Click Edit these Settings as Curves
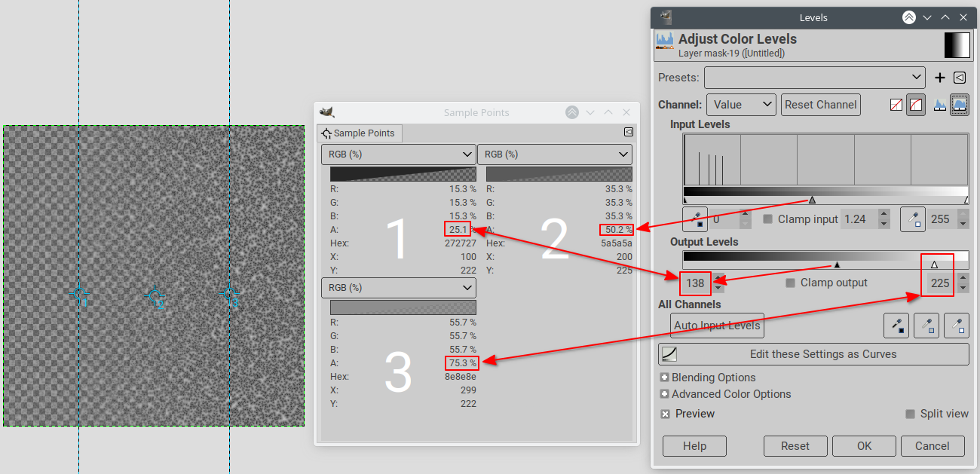Viewport: 980px width, 474px height. point(813,354)
